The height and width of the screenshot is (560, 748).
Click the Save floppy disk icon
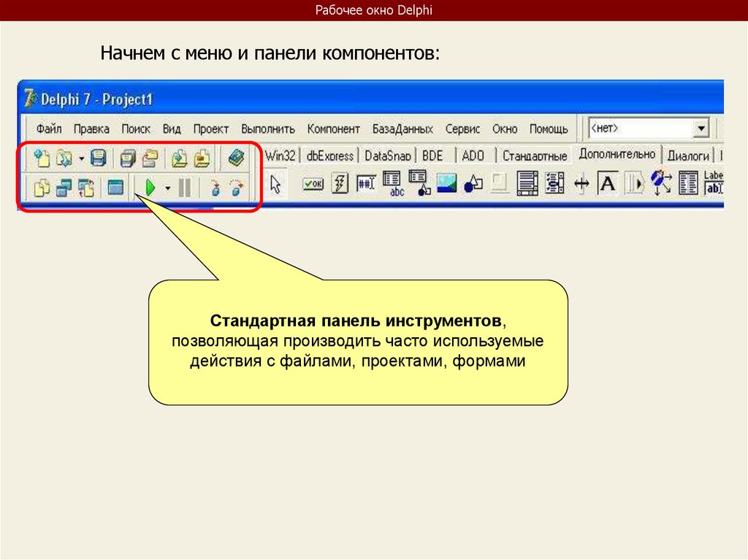tap(98, 158)
